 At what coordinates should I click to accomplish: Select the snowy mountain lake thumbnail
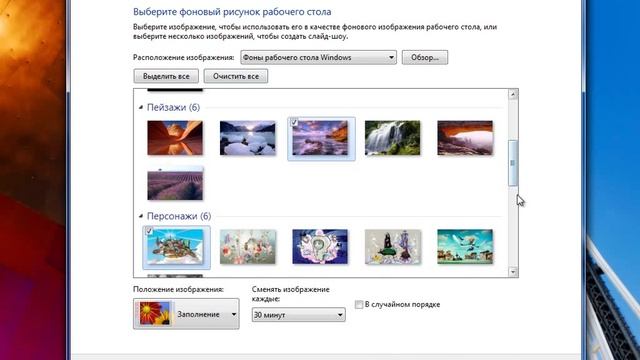[247, 138]
